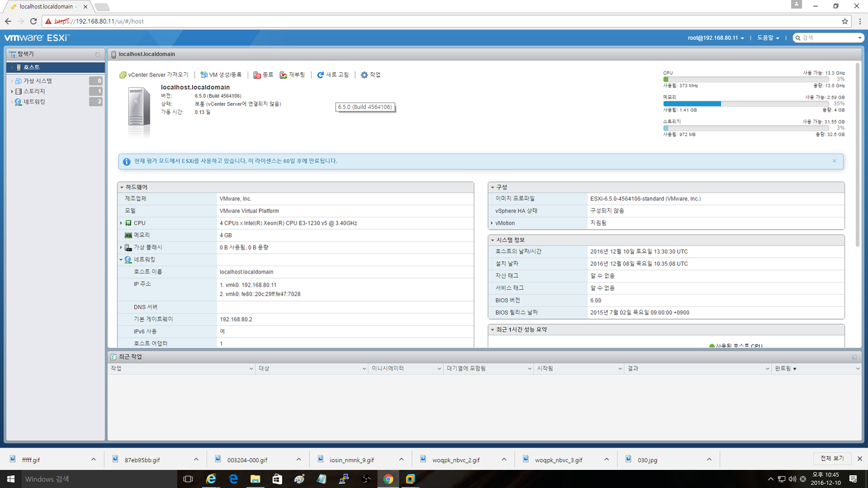
Task: Click the Chrome taskbar icon
Action: (388, 479)
